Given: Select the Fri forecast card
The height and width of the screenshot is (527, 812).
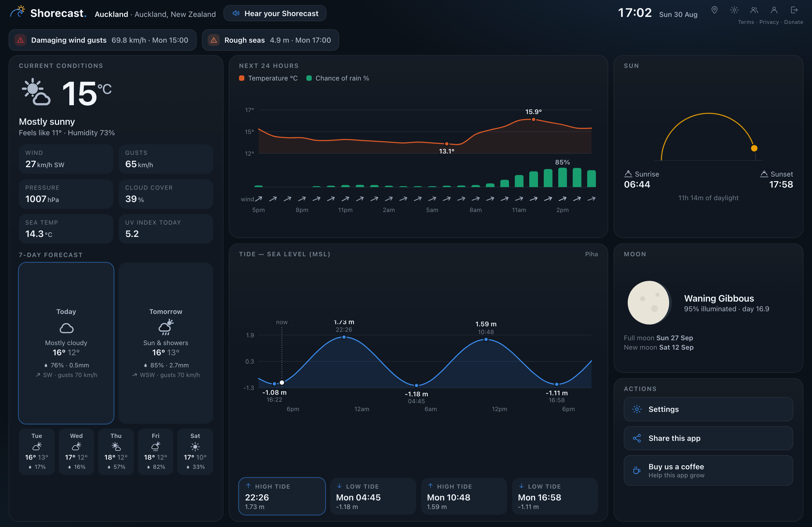Looking at the screenshot, I should point(155,452).
